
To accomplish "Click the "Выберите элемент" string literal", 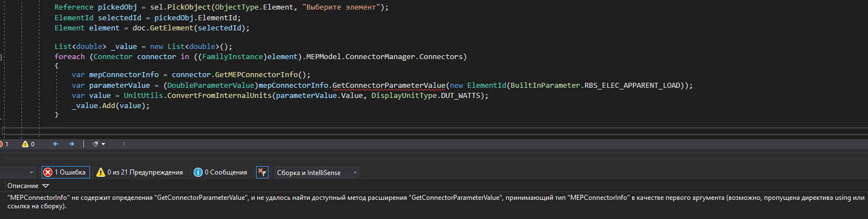I will [x=341, y=8].
